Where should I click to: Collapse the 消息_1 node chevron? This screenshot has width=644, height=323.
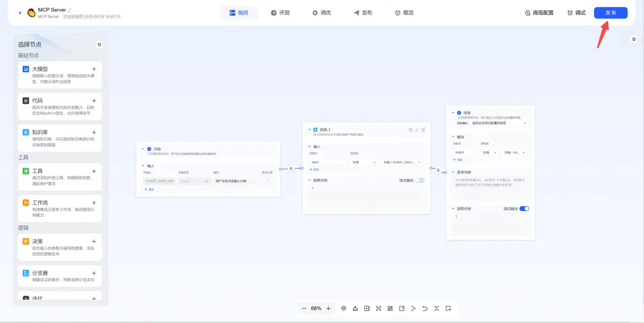(x=309, y=130)
